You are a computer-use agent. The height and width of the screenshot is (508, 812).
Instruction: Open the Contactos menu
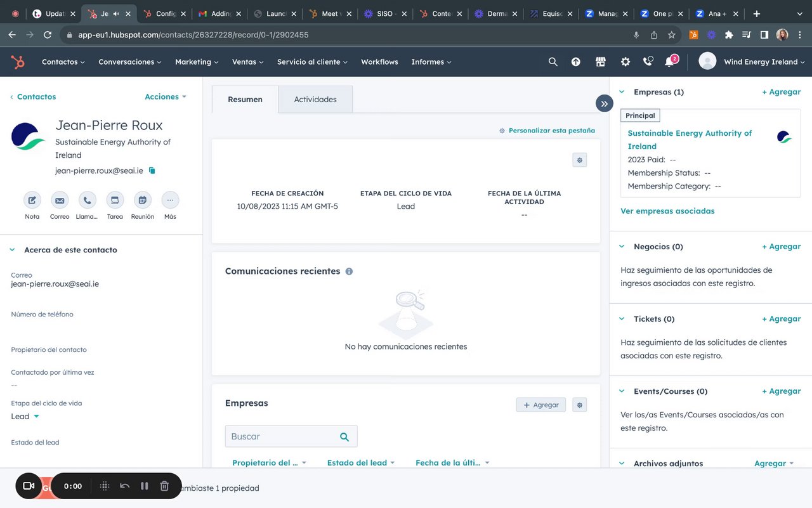tap(63, 62)
